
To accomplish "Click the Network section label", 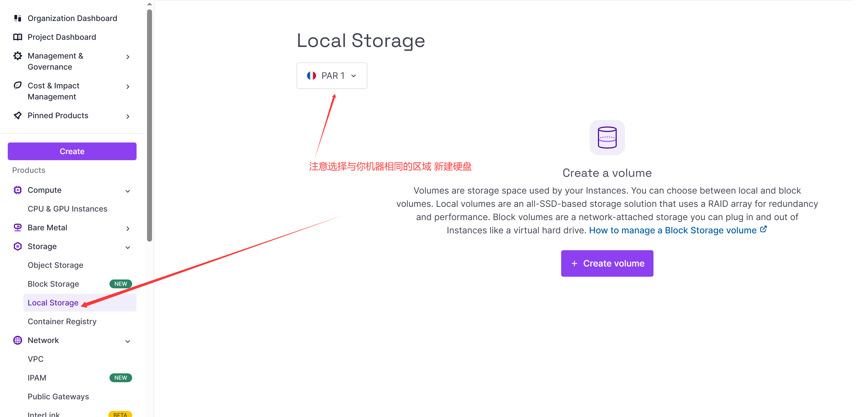I will [43, 340].
